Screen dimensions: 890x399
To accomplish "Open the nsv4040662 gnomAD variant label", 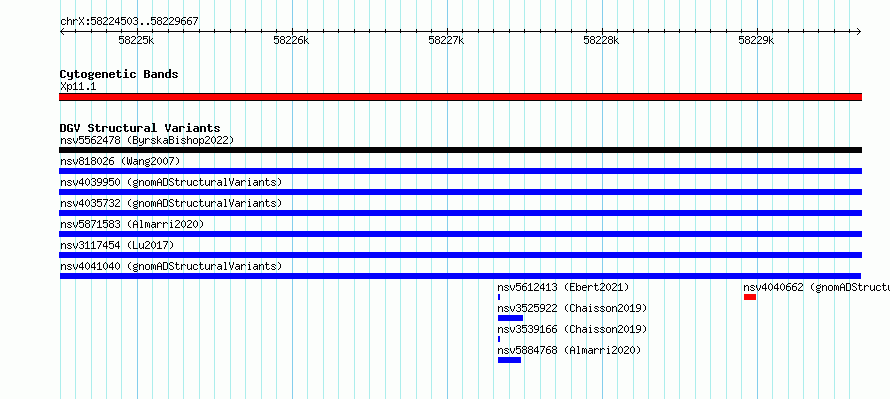I will coord(816,287).
